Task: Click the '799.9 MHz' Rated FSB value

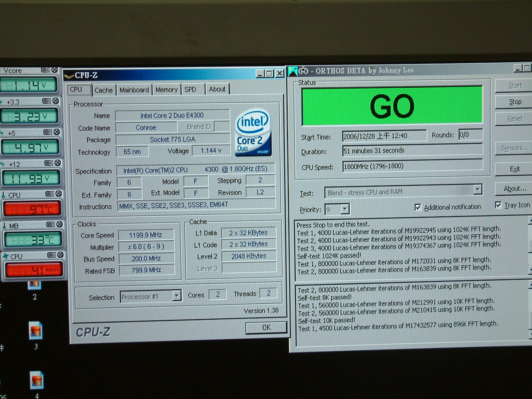Action: pyautogui.click(x=146, y=270)
